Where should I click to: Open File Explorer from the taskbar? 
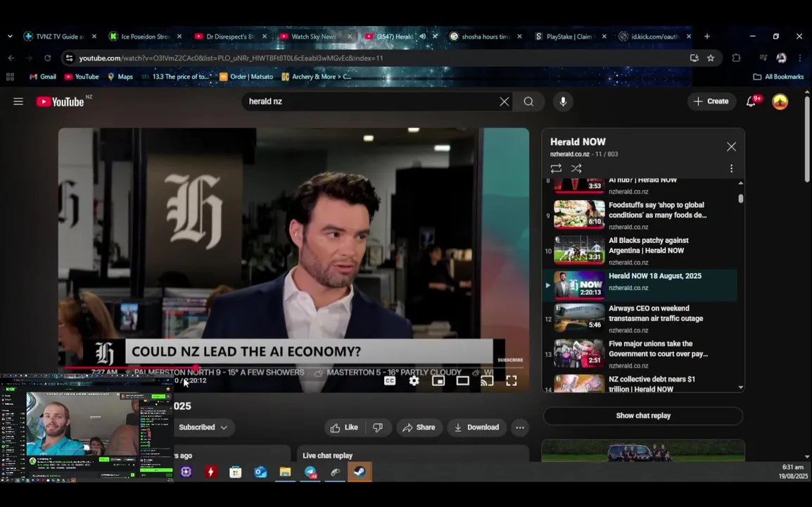click(x=286, y=472)
